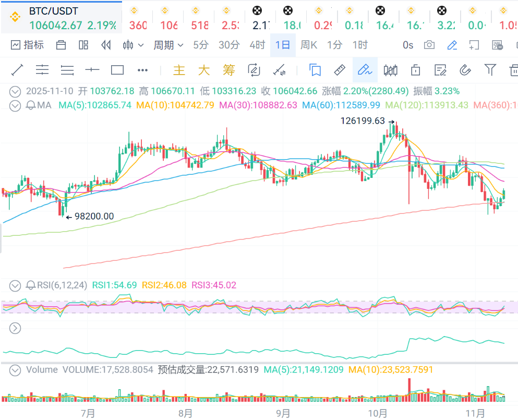The image size is (518, 420).
Task: Toggle the highlighted brush drawing mode
Action: coord(365,70)
